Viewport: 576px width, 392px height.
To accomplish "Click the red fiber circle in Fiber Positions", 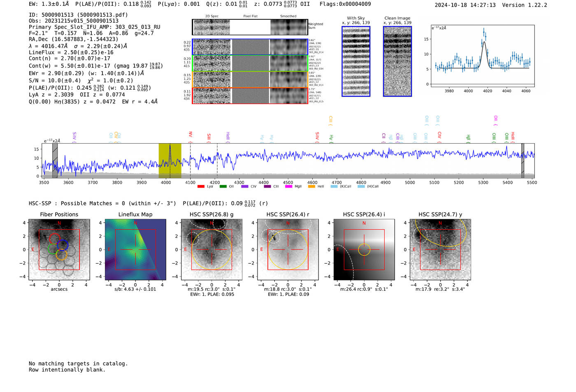I will click(x=54, y=238).
